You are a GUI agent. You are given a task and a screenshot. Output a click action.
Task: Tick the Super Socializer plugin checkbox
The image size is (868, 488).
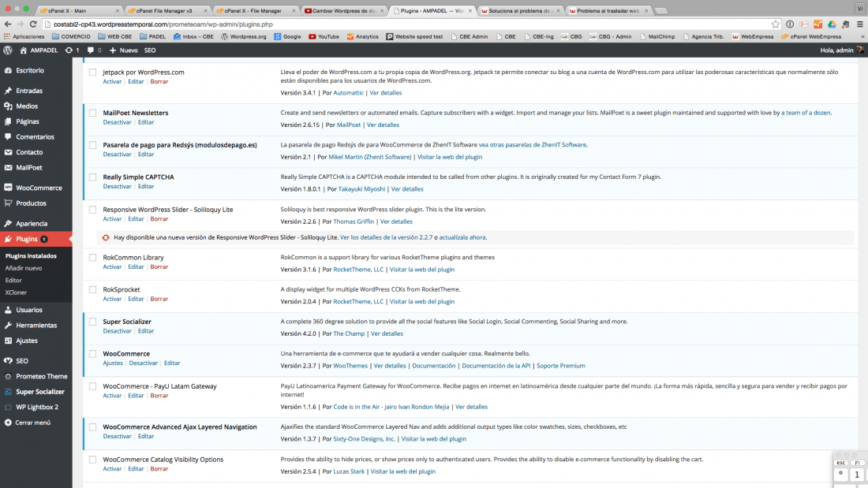click(x=92, y=322)
